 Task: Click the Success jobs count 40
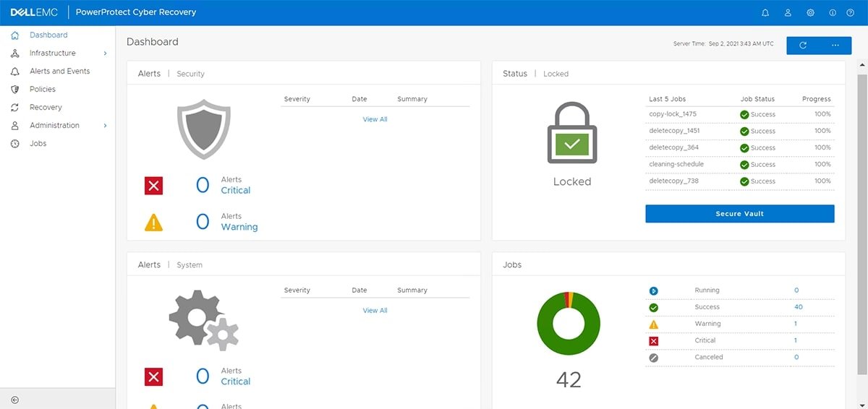pyautogui.click(x=799, y=307)
